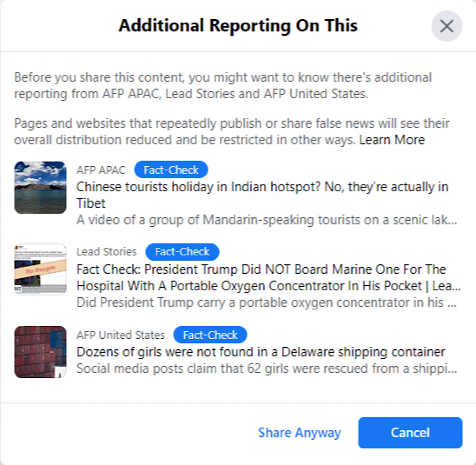Click the Additional Reporting On This heading
The height and width of the screenshot is (465, 476).
pyautogui.click(x=238, y=26)
